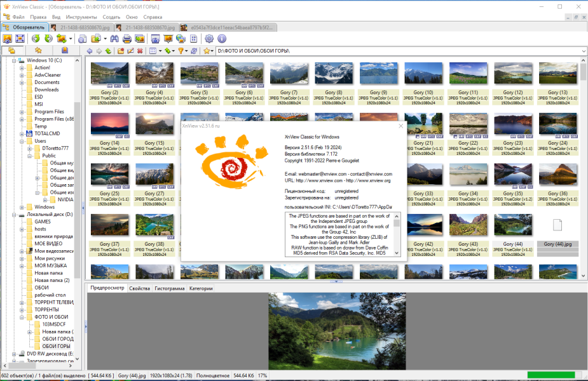Image resolution: width=588 pixels, height=381 pixels.
Task: Close the XnView v2.51.6 about dialog
Action: (401, 126)
